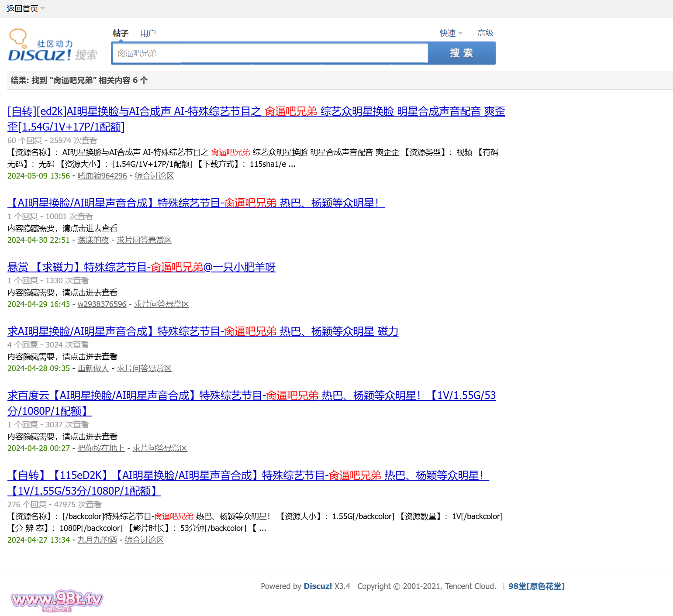Switch to the 用户 search tab
The width and height of the screenshot is (673, 616).
click(148, 33)
